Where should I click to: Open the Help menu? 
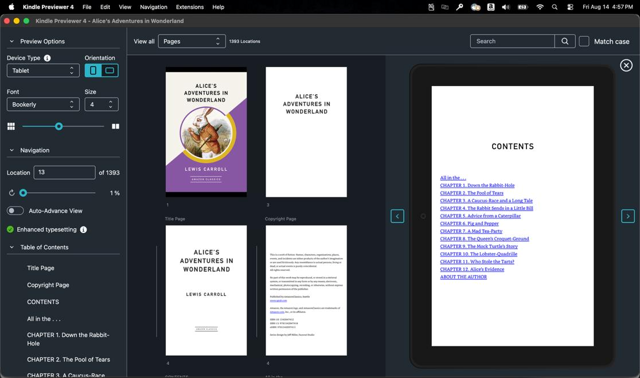point(218,7)
